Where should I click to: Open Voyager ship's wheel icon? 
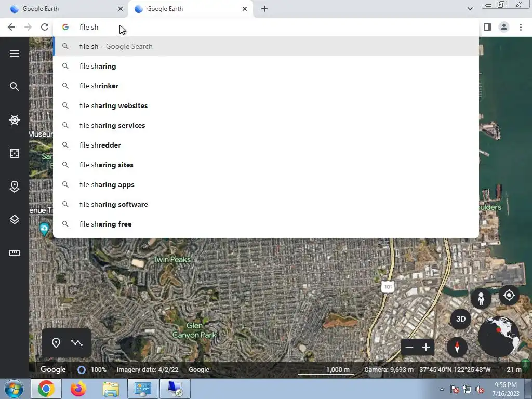pyautogui.click(x=14, y=120)
